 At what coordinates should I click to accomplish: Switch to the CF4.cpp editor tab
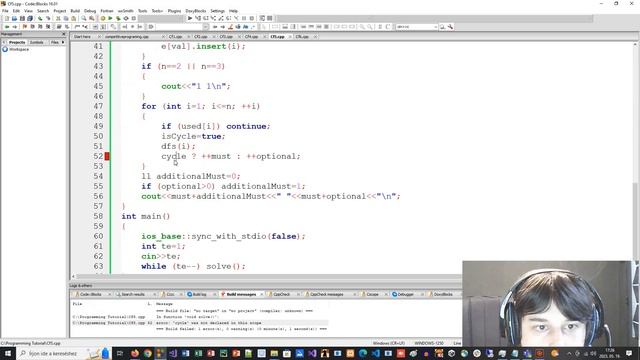251,37
